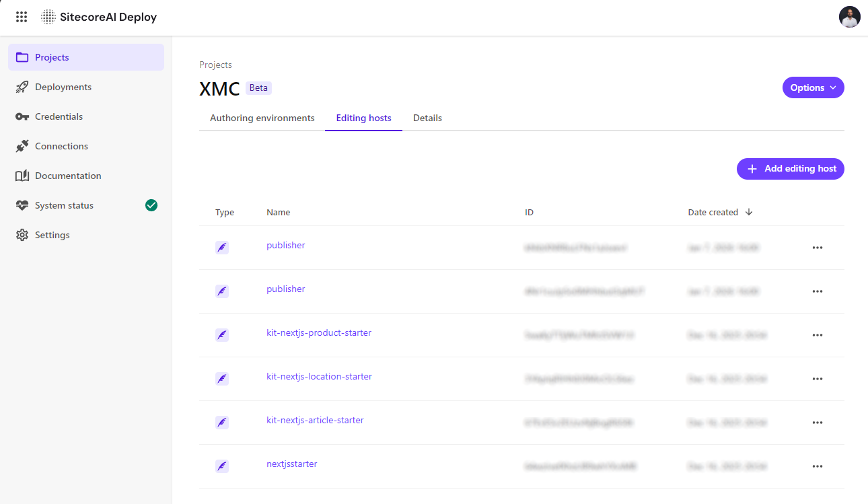Viewport: 868px width, 504px height.
Task: Click the user avatar in the top bar
Action: click(850, 16)
